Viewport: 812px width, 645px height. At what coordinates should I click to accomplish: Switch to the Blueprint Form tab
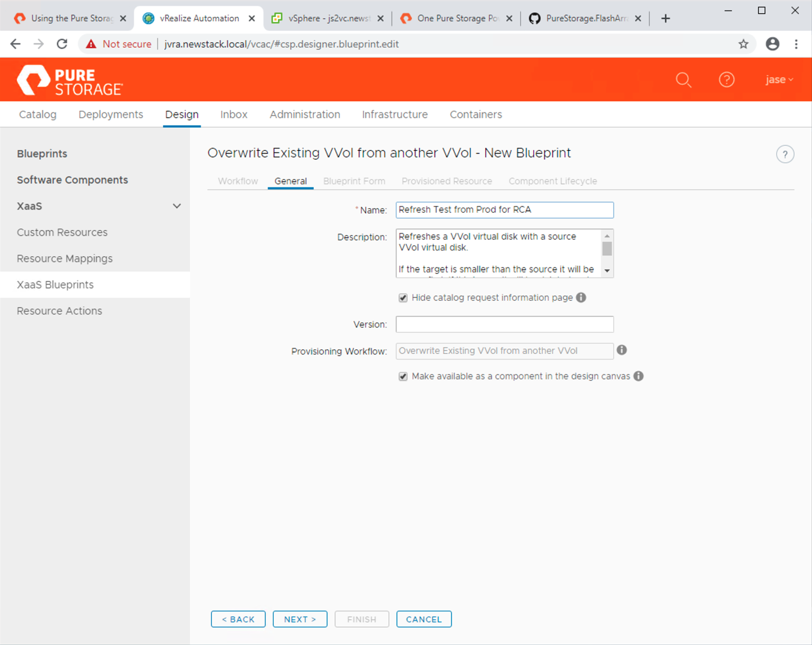tap(354, 181)
